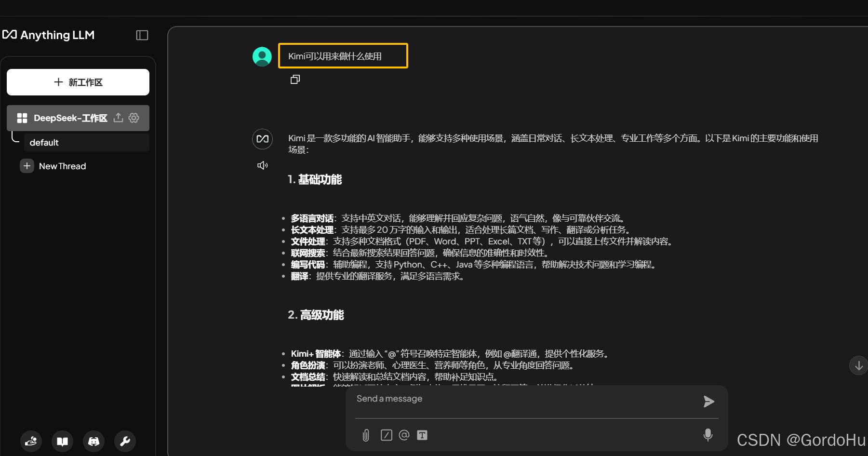This screenshot has width=868, height=456.
Task: Click the bullet text 翻译
Action: coord(299,276)
